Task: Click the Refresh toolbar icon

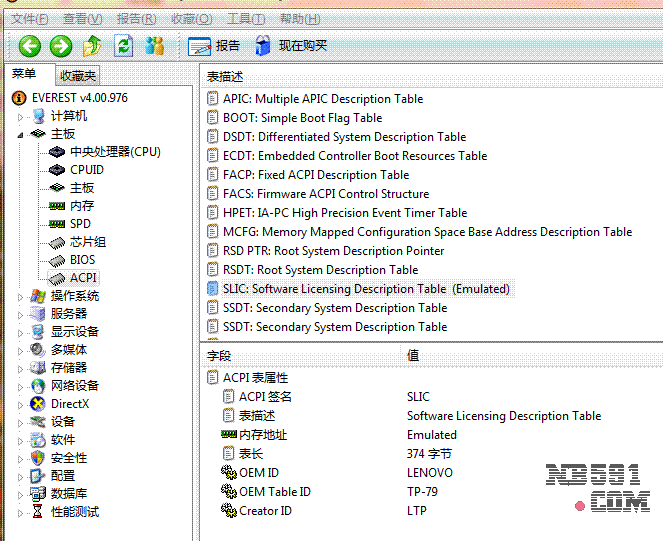Action: (x=123, y=45)
